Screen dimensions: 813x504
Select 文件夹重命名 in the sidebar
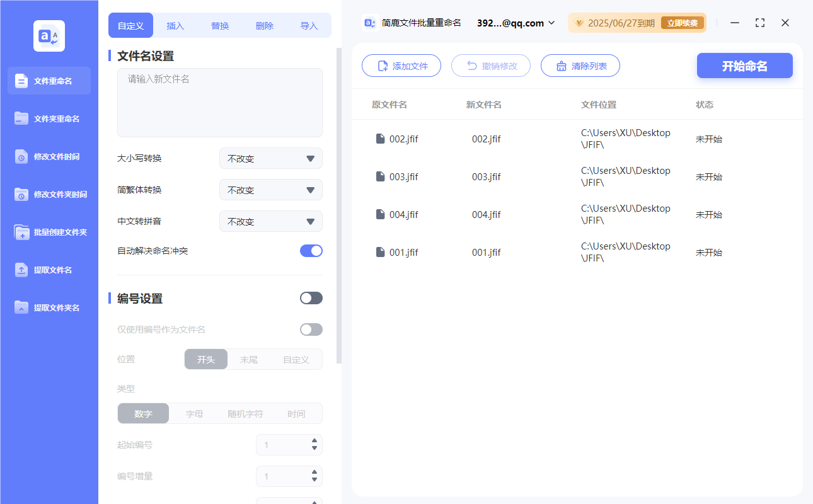(x=49, y=118)
